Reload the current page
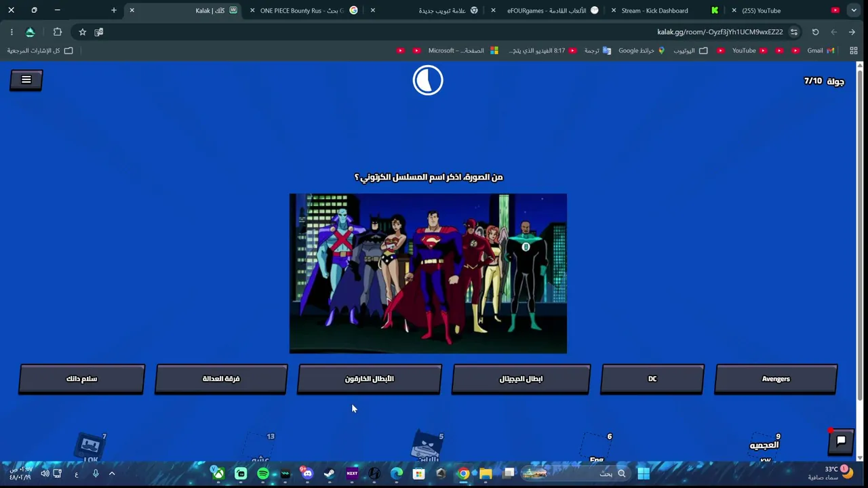The width and height of the screenshot is (868, 488). pyautogui.click(x=815, y=32)
